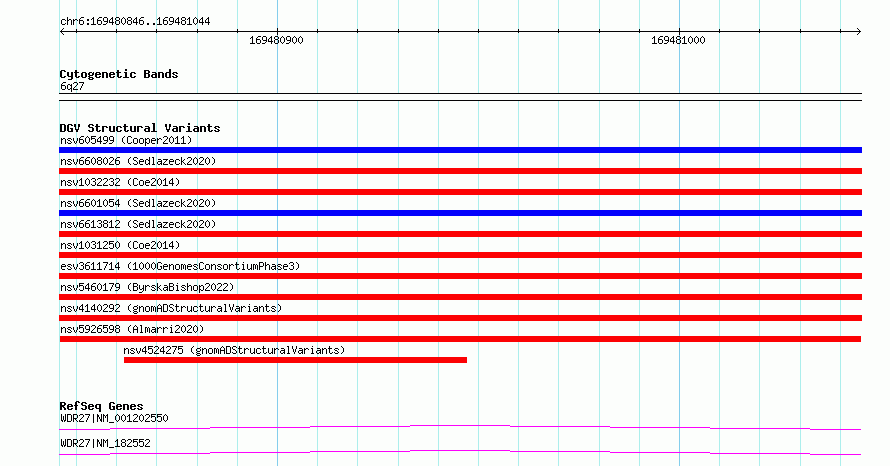Select the red bar under nsv4140292
890x466 pixels.
point(460,318)
